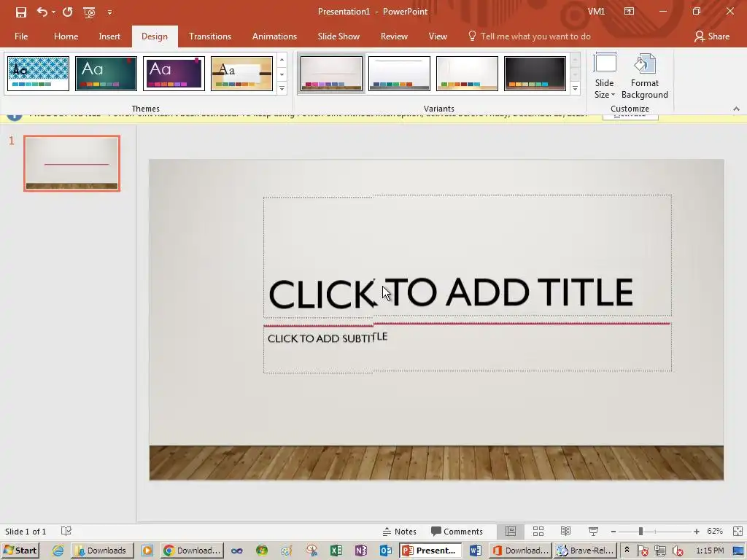Screen dimensions: 747x560
Task: Expand the Variants gallery More arrow
Action: tap(575, 88)
